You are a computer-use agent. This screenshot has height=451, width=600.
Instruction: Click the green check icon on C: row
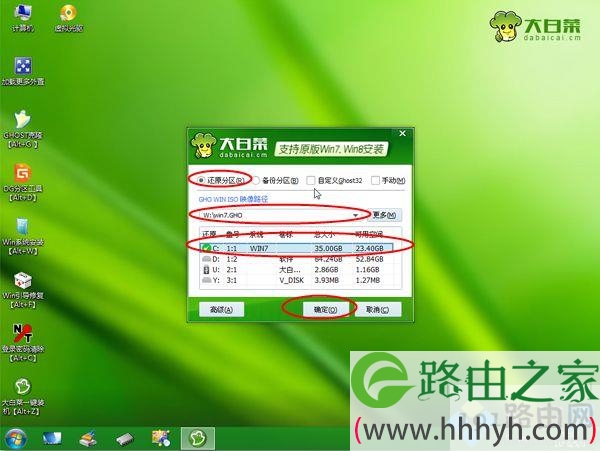pyautogui.click(x=207, y=248)
